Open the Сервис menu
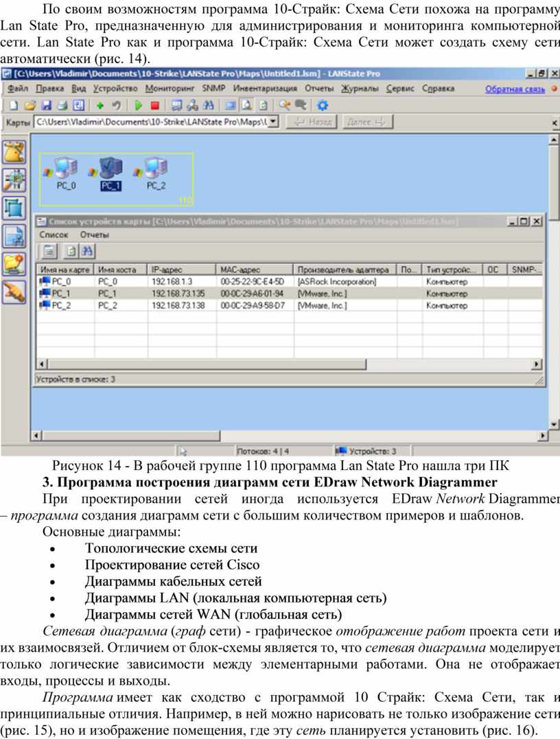 click(400, 89)
